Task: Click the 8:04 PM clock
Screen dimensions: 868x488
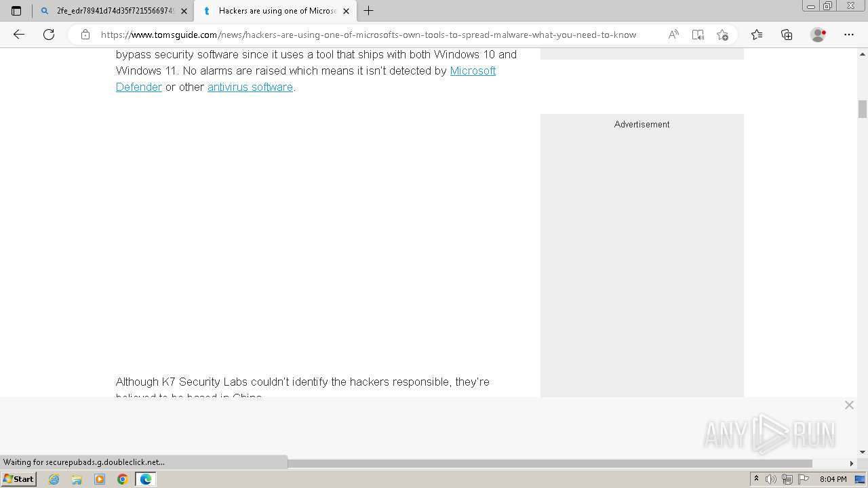Action: (833, 479)
